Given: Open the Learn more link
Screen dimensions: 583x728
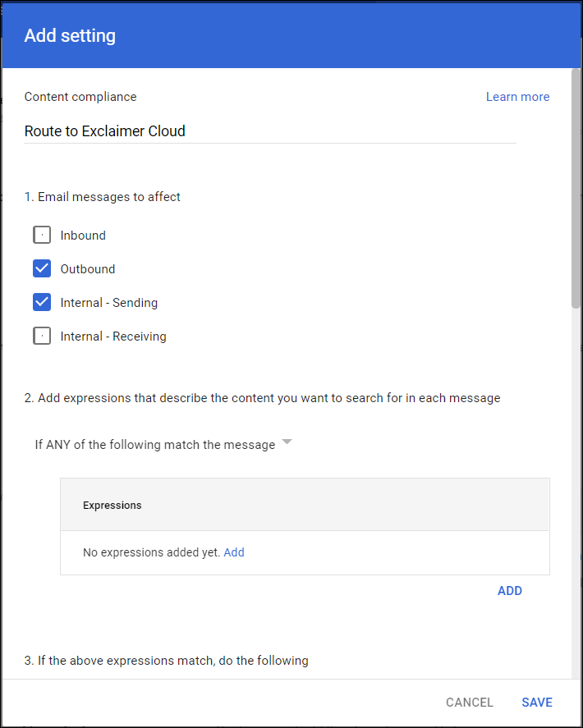Looking at the screenshot, I should (x=517, y=97).
